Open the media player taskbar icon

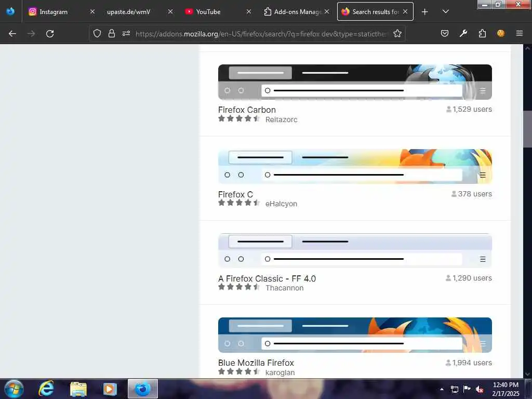(110, 389)
